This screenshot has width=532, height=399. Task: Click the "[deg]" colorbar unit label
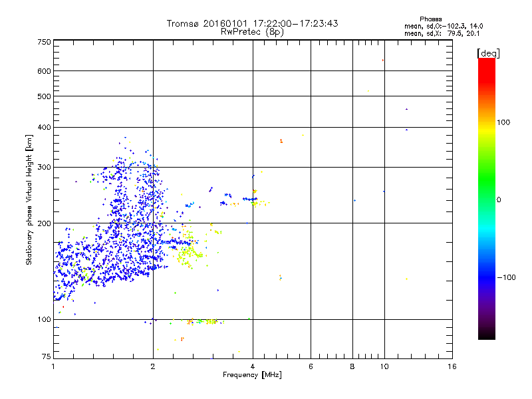tap(488, 53)
